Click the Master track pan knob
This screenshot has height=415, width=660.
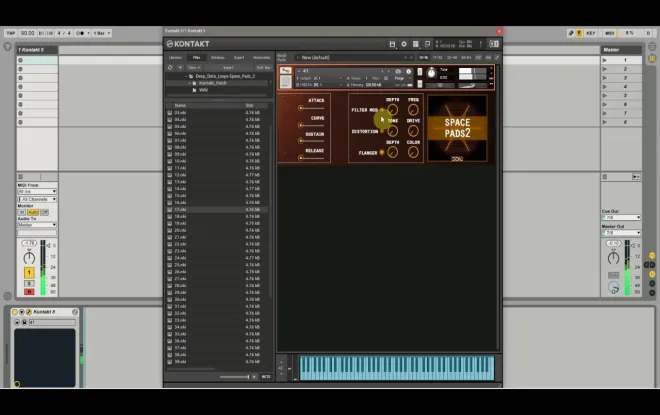pos(613,257)
